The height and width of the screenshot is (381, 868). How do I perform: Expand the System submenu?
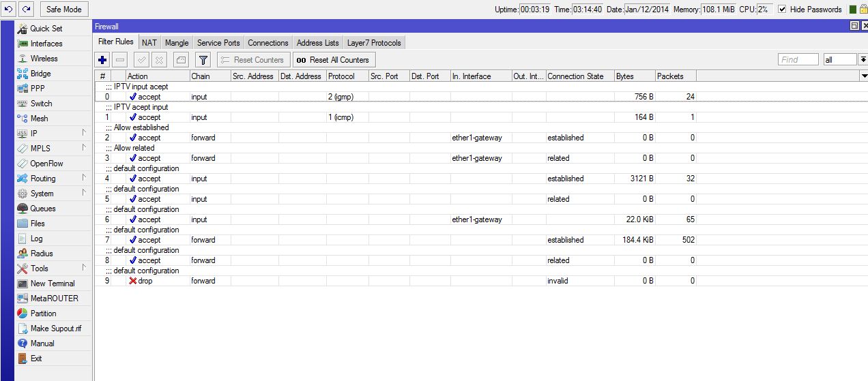53,194
